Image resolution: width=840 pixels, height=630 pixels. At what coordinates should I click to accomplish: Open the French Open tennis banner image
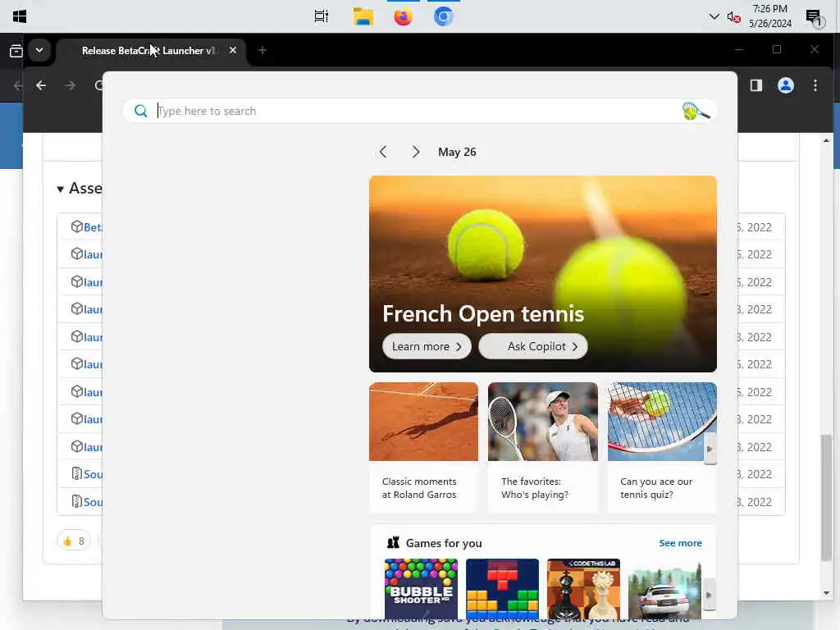pyautogui.click(x=542, y=274)
